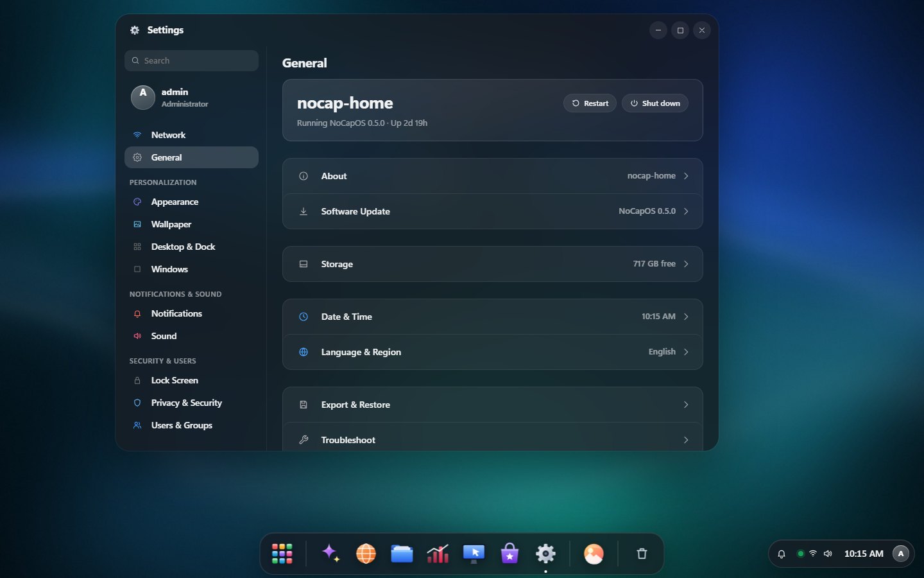Image resolution: width=924 pixels, height=578 pixels.
Task: Click the Date & Time clock icon
Action: [x=304, y=317]
